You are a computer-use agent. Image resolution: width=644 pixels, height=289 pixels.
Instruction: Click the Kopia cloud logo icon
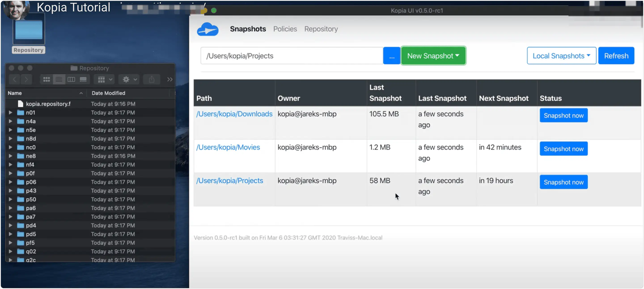(x=208, y=29)
